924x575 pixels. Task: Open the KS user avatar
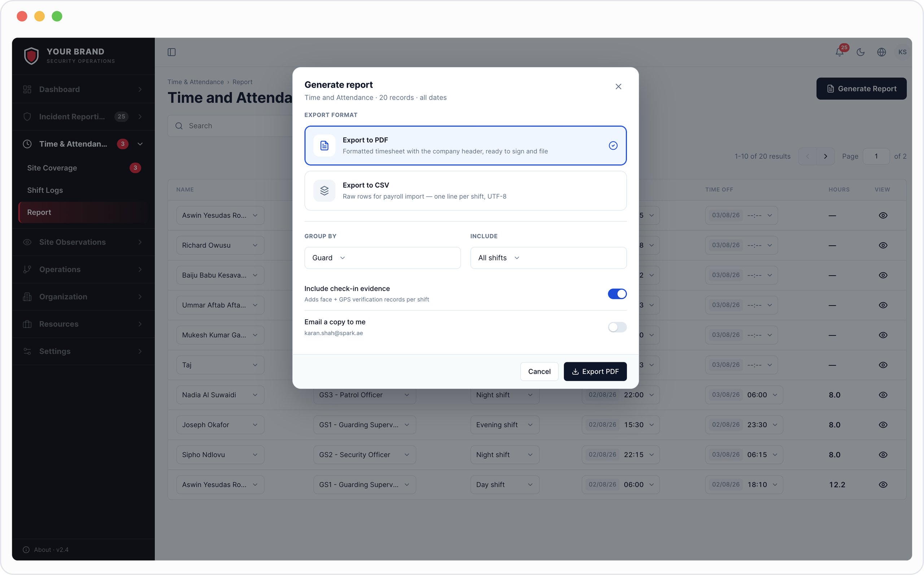coord(902,52)
